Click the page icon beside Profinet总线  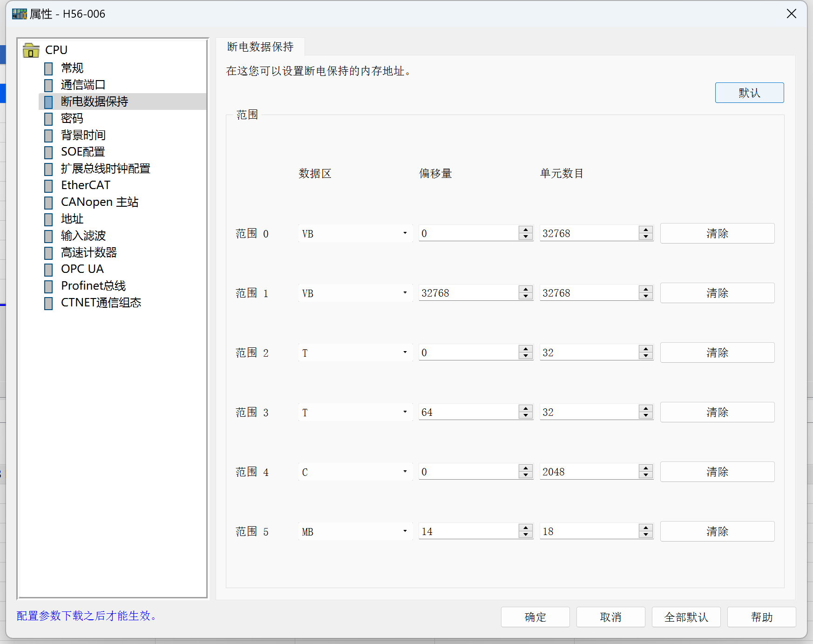point(48,286)
